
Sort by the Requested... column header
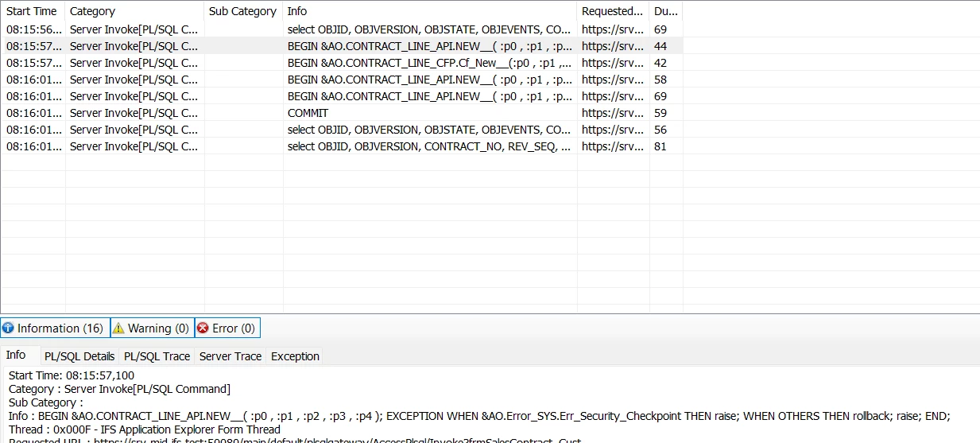pyautogui.click(x=614, y=11)
